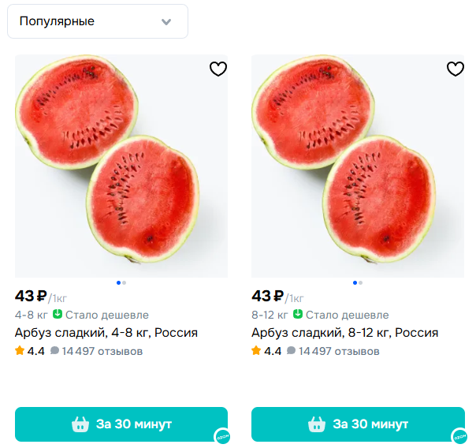Image resolution: width=476 pixels, height=448 pixels.
Task: Add the 4-8 кг watermelon with За 30 минут
Action: pos(121,424)
